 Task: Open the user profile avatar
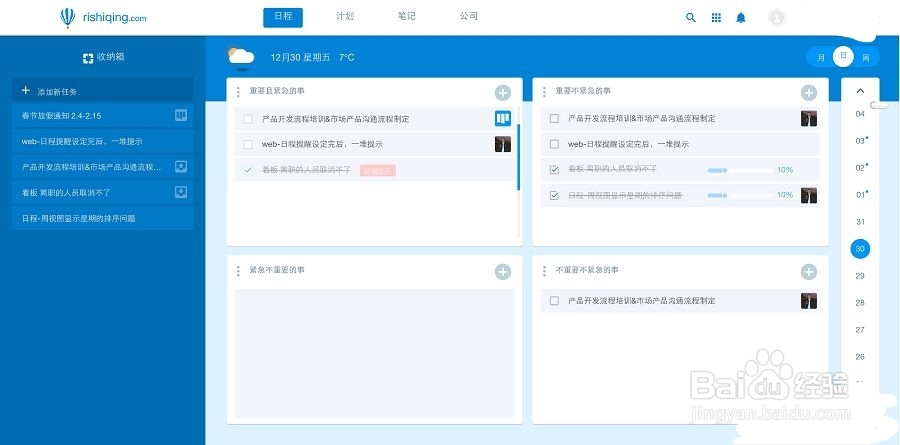click(x=777, y=18)
